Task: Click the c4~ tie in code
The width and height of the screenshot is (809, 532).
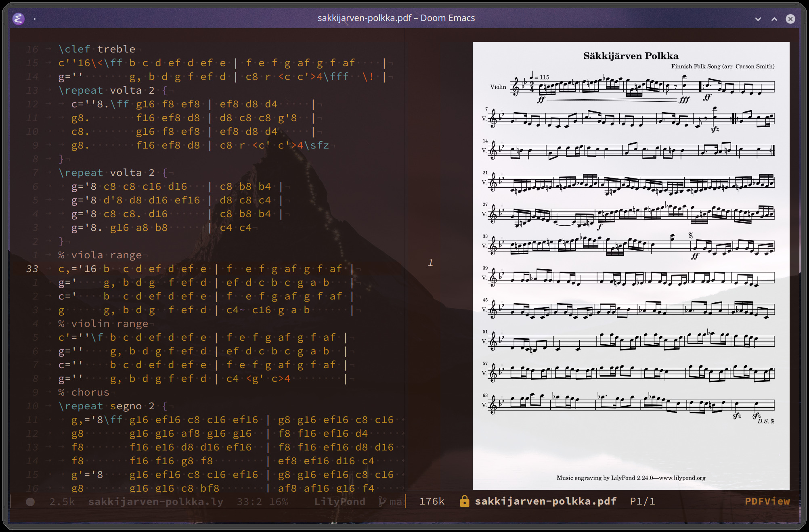Action: [x=235, y=310]
